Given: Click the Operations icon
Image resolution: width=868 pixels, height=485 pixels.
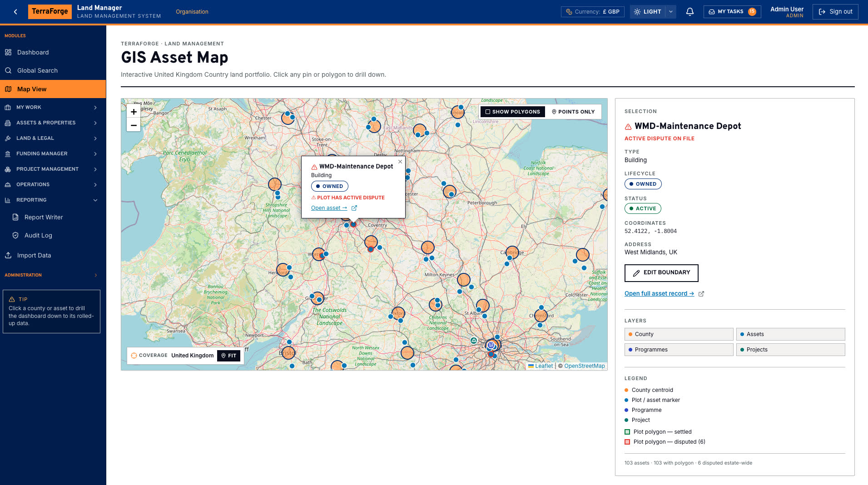Looking at the screenshot, I should [8, 184].
